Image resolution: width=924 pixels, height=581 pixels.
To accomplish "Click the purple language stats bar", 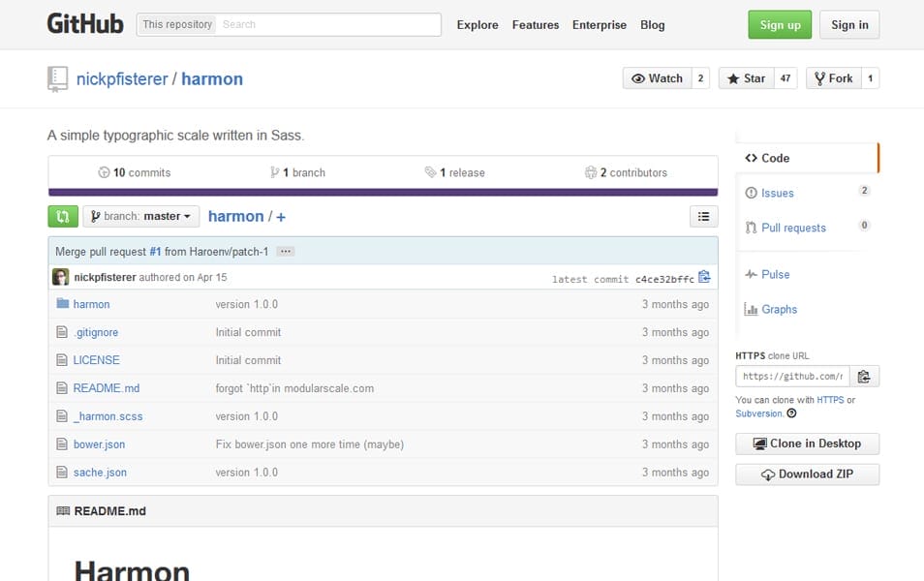I will [x=383, y=191].
